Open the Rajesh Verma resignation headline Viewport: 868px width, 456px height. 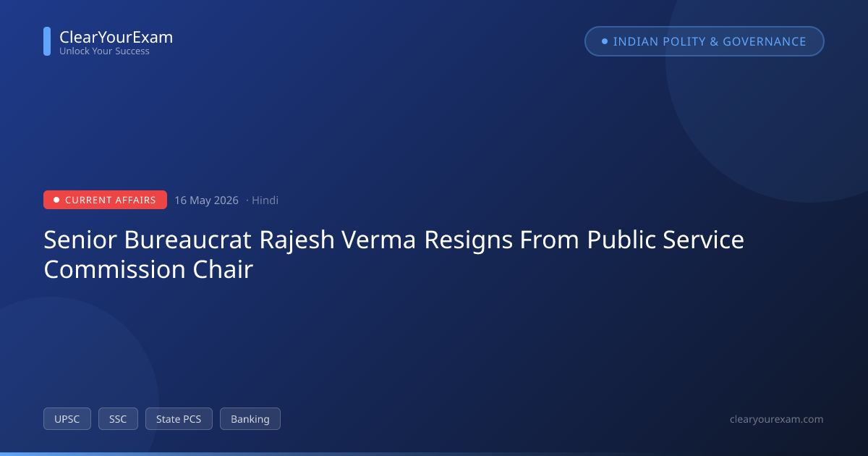[394, 254]
